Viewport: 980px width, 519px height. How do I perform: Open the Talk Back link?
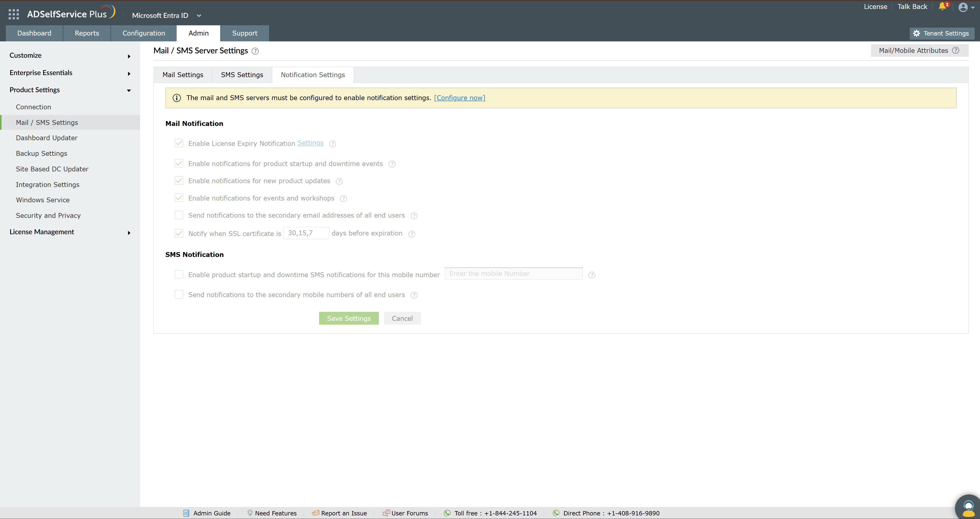pos(912,6)
